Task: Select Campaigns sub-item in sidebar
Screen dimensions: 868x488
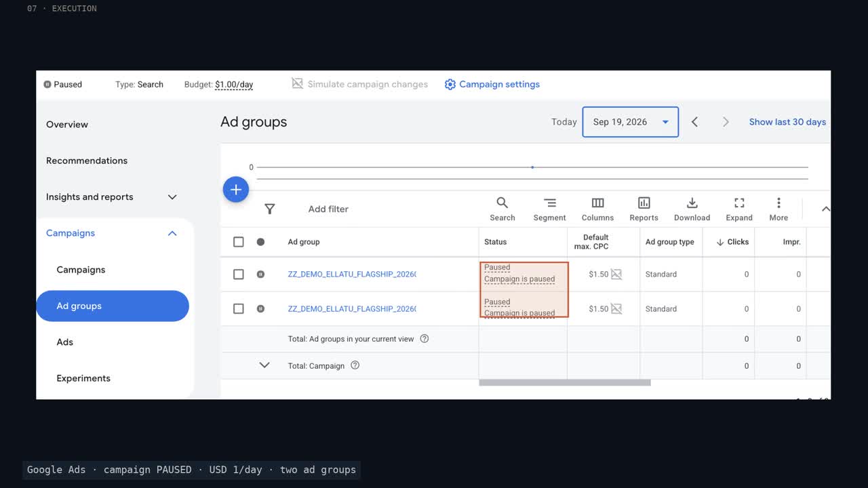Action: tap(81, 270)
